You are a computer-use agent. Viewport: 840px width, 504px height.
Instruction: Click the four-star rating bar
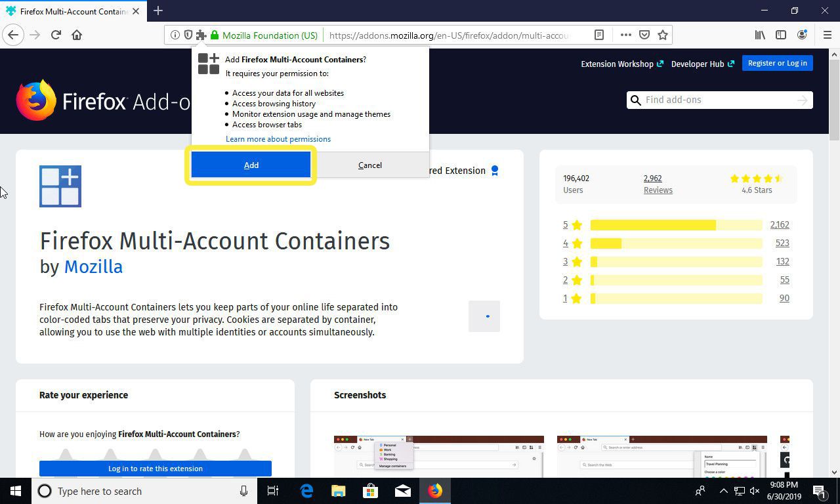(x=677, y=243)
